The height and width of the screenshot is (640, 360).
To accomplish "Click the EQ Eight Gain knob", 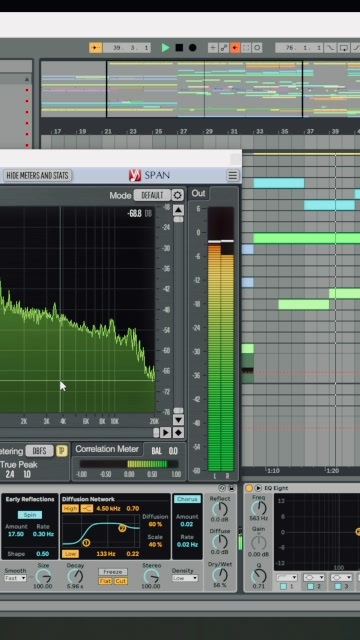I will click(x=259, y=542).
